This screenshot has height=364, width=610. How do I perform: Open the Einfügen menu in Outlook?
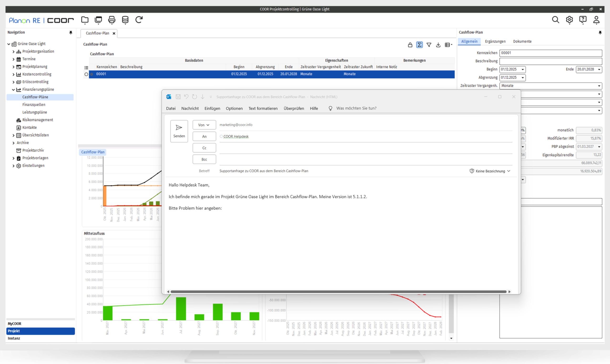click(212, 108)
